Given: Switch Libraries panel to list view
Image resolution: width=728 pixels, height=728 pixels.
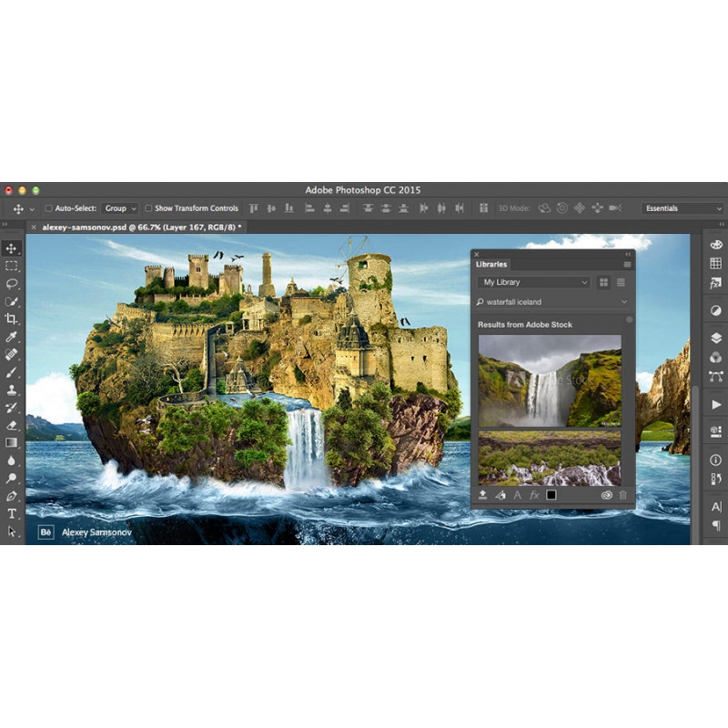Looking at the screenshot, I should coord(621,282).
